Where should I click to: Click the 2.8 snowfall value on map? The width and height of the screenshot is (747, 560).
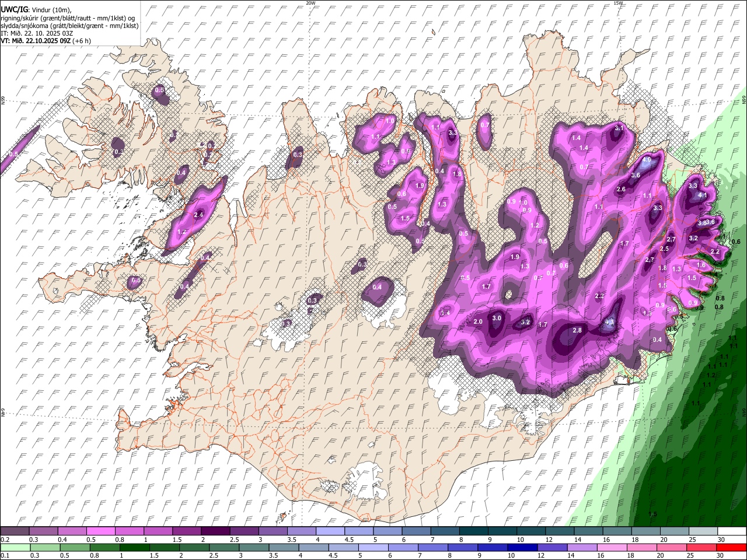(577, 330)
